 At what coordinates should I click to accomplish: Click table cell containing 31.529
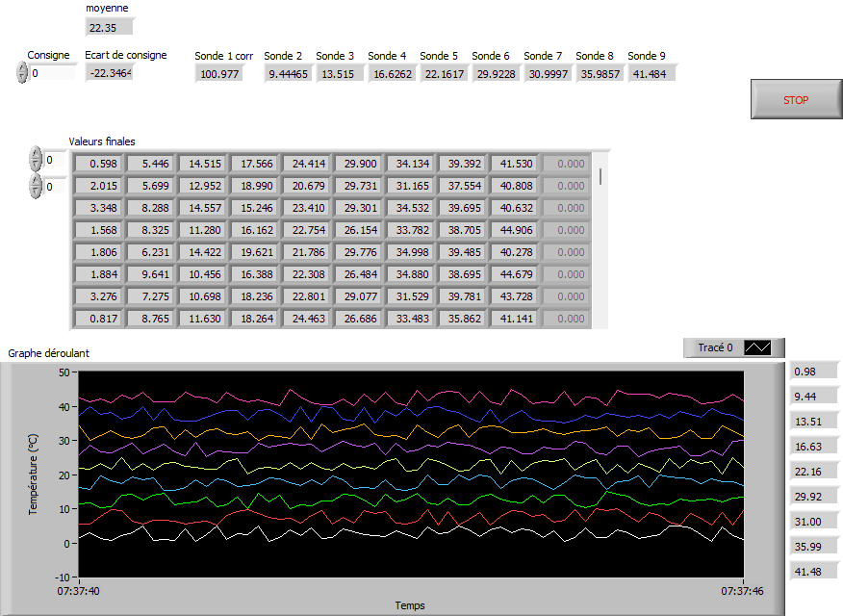410,296
